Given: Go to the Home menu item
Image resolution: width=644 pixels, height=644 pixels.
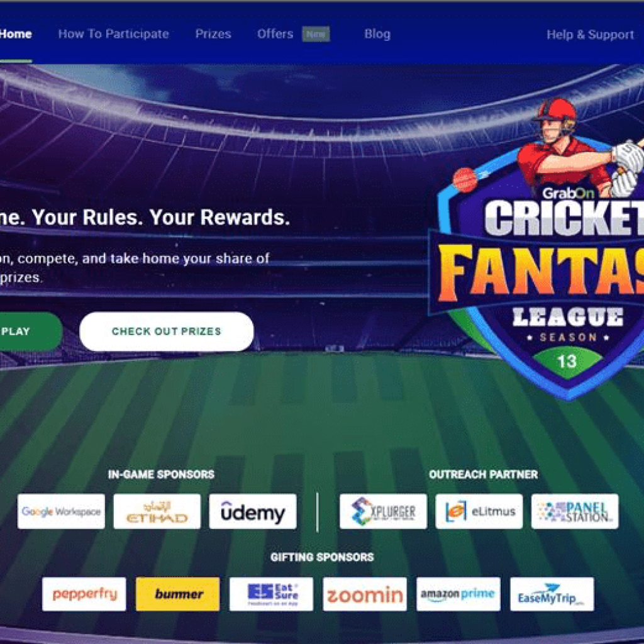Looking at the screenshot, I should tap(16, 34).
